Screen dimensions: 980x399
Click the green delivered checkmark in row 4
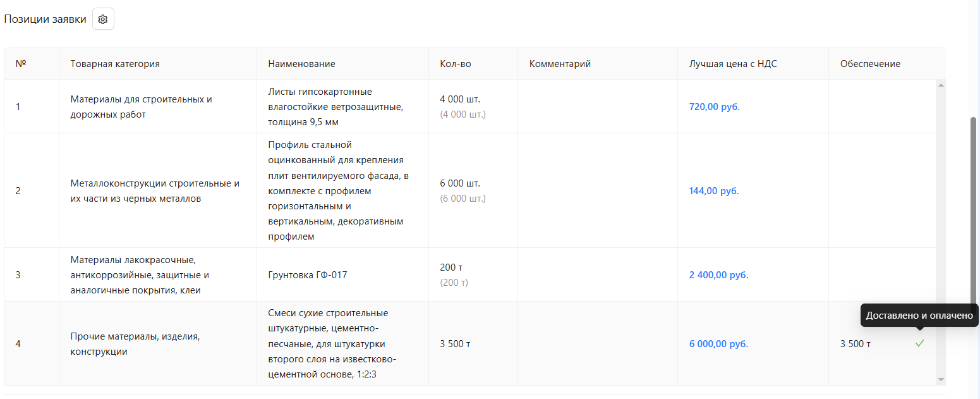point(919,343)
